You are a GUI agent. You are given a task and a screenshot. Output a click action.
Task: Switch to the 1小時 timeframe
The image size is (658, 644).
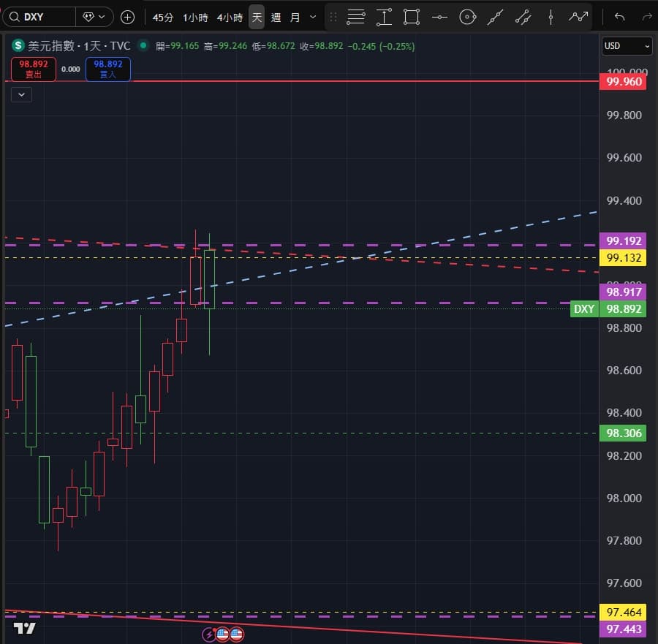click(x=195, y=18)
